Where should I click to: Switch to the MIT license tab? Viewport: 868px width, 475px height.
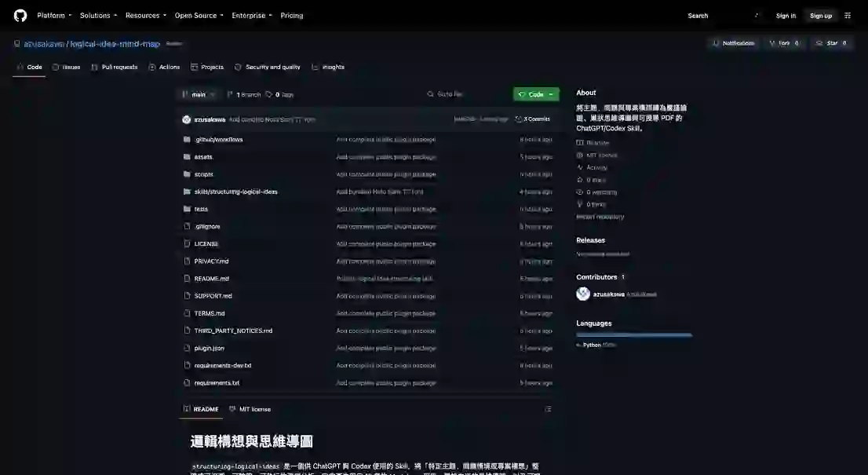pyautogui.click(x=250, y=409)
